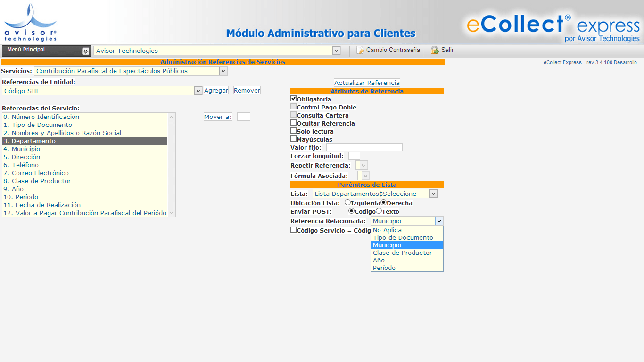
Task: Choose No Aplica in dropdown list
Action: (x=407, y=230)
